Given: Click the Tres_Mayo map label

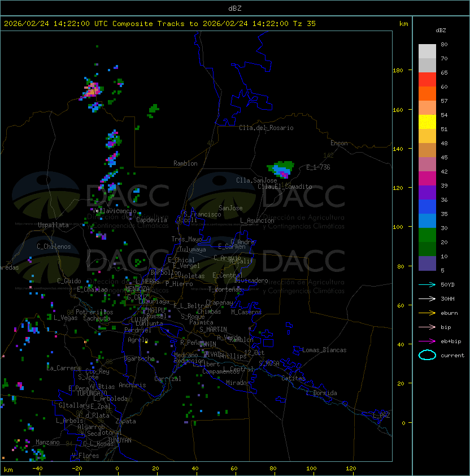Looking at the screenshot, I should 186,239.
